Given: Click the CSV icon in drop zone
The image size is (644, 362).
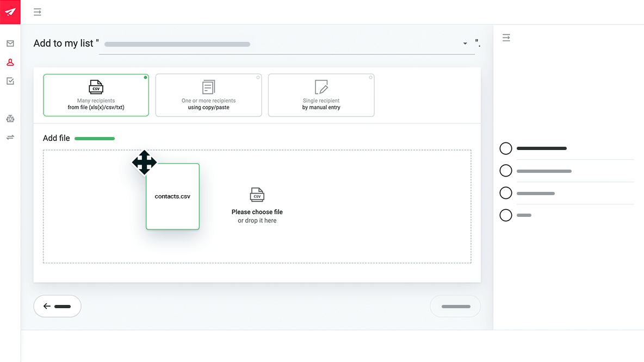Looking at the screenshot, I should 257,195.
